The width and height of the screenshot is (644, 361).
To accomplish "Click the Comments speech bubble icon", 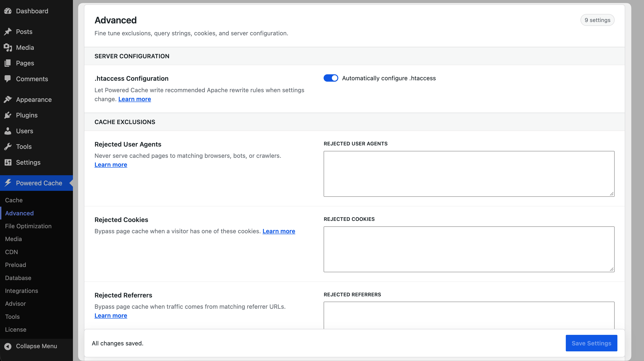I will (8, 79).
